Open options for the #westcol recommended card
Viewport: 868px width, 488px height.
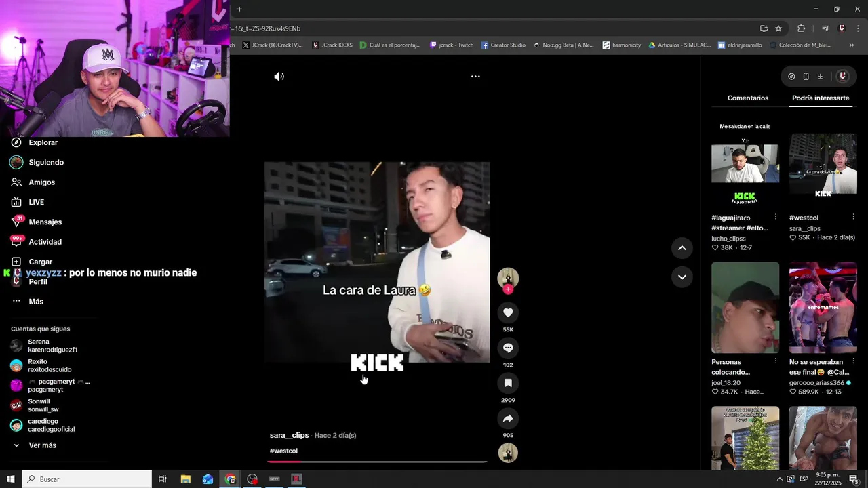pyautogui.click(x=853, y=218)
